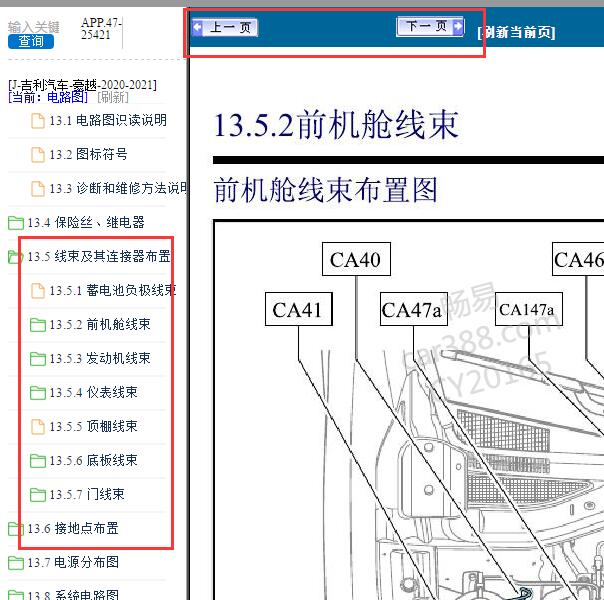604x600 pixels.
Task: Click document icon beside 13.1 电路图识读说明
Action: 38,121
